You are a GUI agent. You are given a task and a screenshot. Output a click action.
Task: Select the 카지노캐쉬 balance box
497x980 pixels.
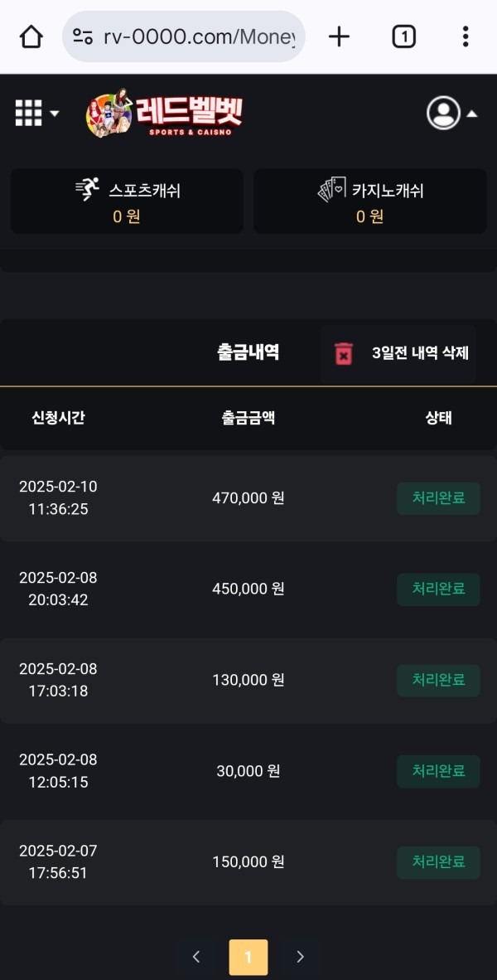tap(370, 201)
